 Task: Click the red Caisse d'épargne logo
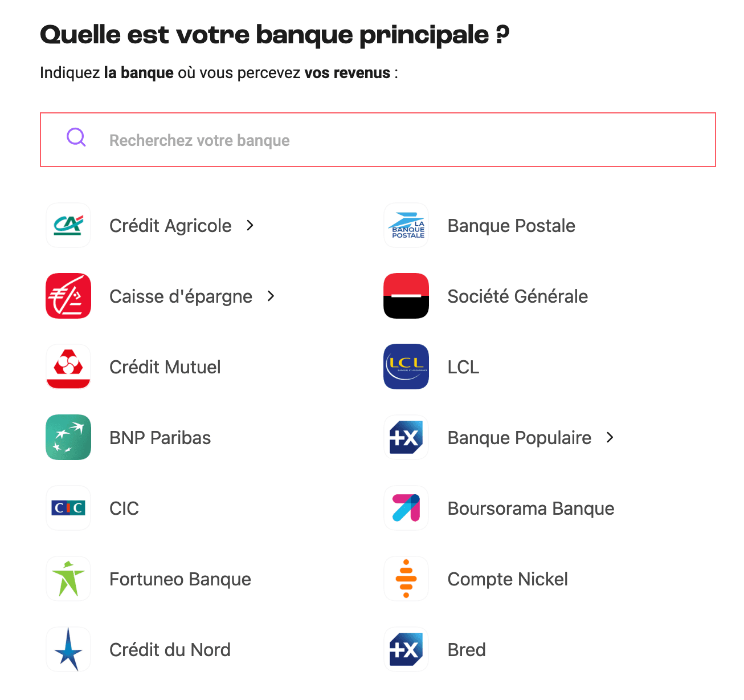(68, 296)
